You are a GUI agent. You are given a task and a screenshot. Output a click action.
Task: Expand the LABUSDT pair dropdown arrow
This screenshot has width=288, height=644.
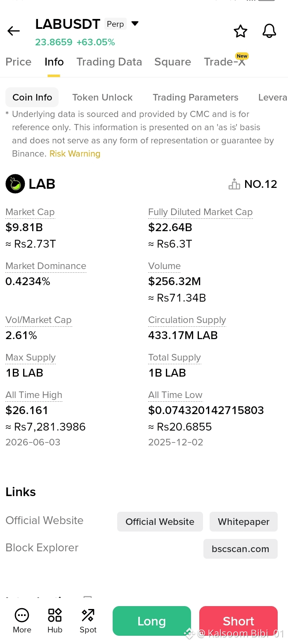coord(135,23)
